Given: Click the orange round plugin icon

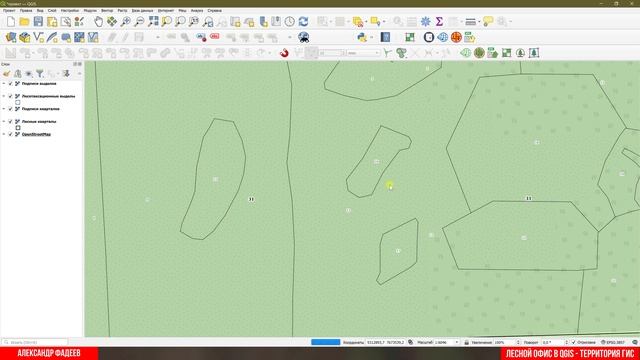Looking at the screenshot, I should 456,38.
